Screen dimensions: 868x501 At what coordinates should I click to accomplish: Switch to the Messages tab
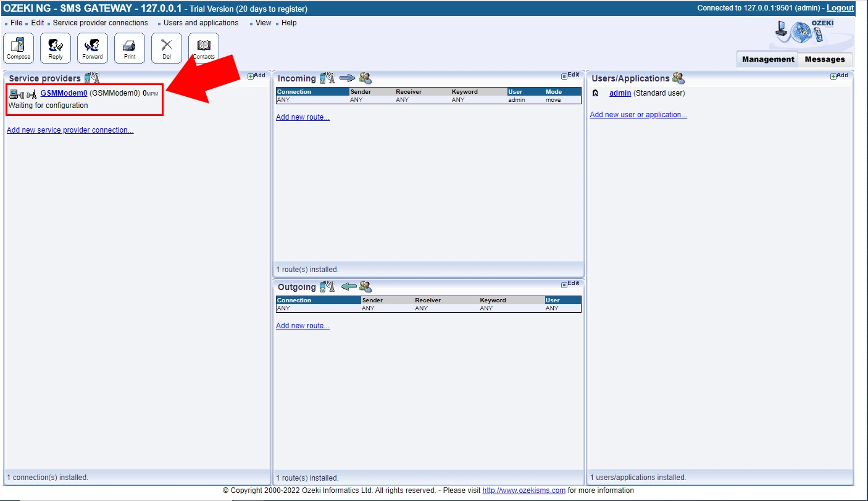[825, 59]
